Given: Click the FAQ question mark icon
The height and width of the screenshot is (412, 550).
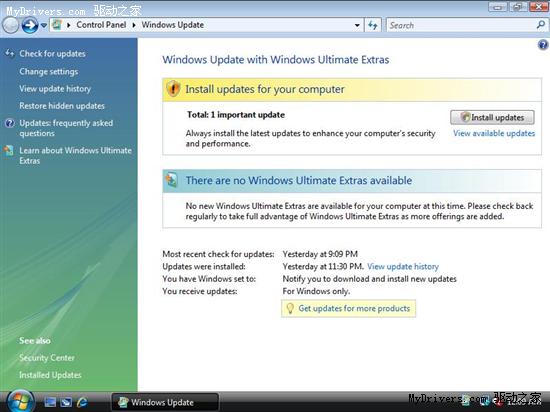Looking at the screenshot, I should coord(9,123).
